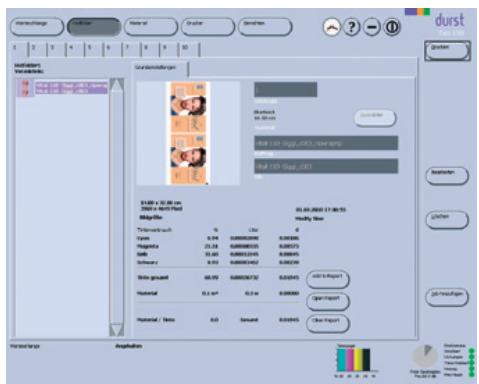Select numbered hotfolder tab 3
The width and height of the screenshot is (479, 384).
pos(57,49)
